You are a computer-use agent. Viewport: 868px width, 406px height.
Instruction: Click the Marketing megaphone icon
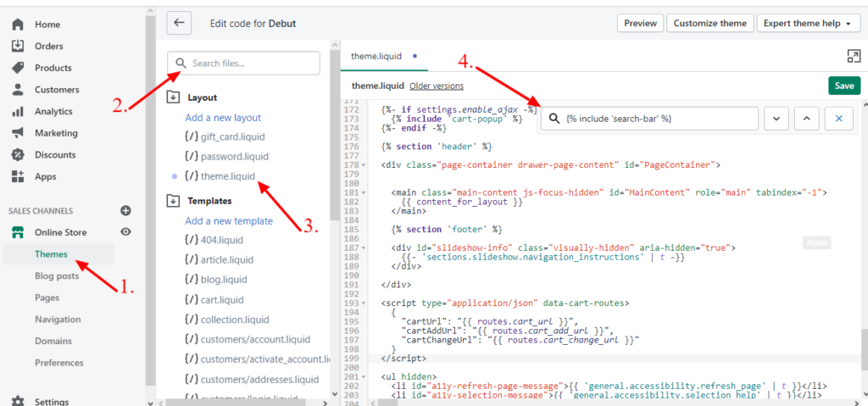click(18, 133)
